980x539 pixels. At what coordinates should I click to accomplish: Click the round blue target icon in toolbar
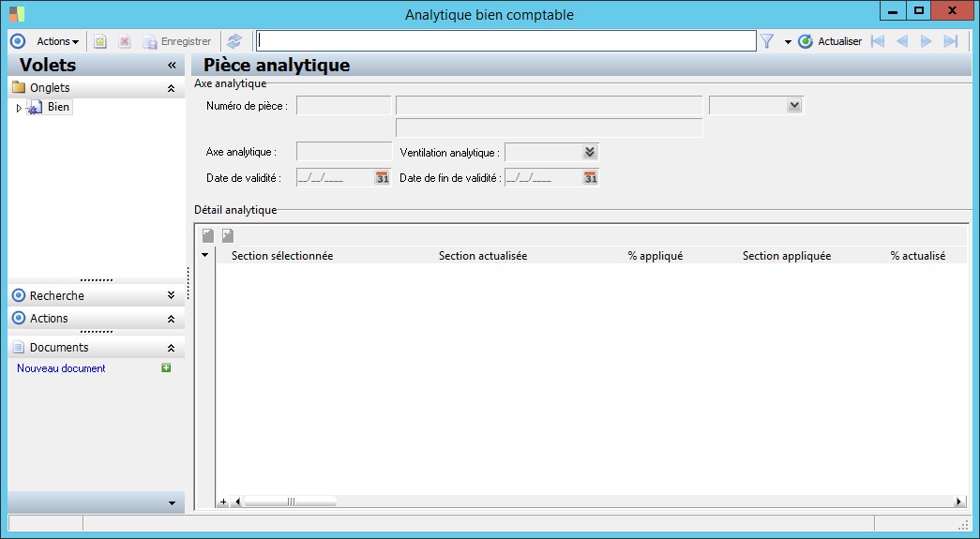18,41
